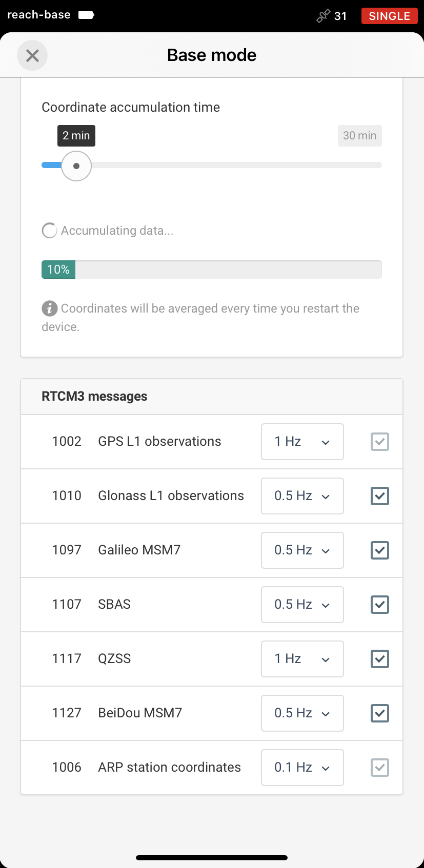The image size is (424, 868).
Task: Click the accumulation time slider handle
Action: pos(76,166)
